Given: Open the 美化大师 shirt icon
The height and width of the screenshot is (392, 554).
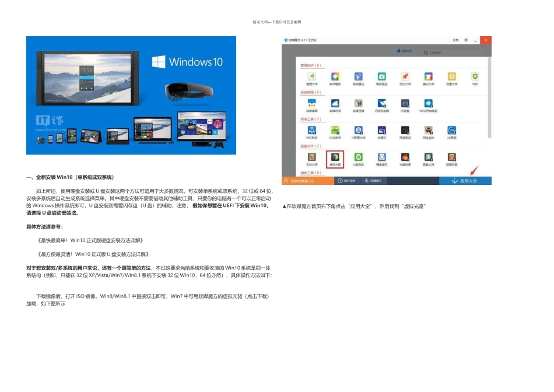Looking at the screenshot, I should pyautogui.click(x=428, y=76).
